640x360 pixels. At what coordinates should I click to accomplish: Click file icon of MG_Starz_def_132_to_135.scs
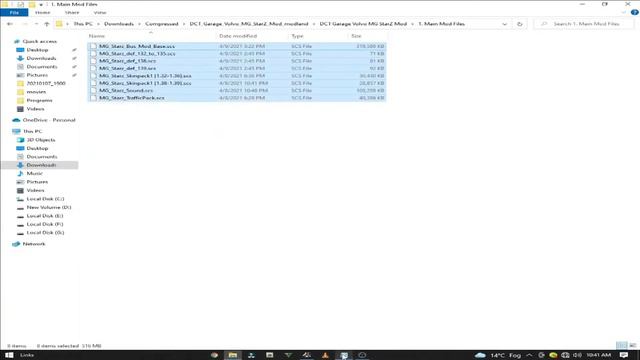click(x=93, y=53)
